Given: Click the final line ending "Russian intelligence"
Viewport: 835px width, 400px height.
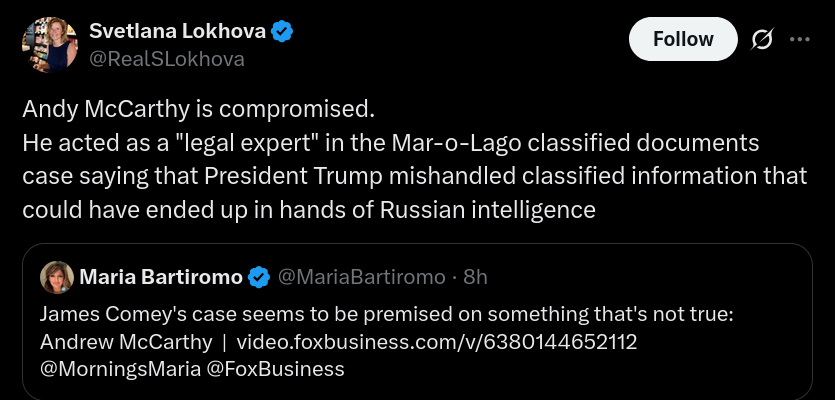Looking at the screenshot, I should pos(308,209).
